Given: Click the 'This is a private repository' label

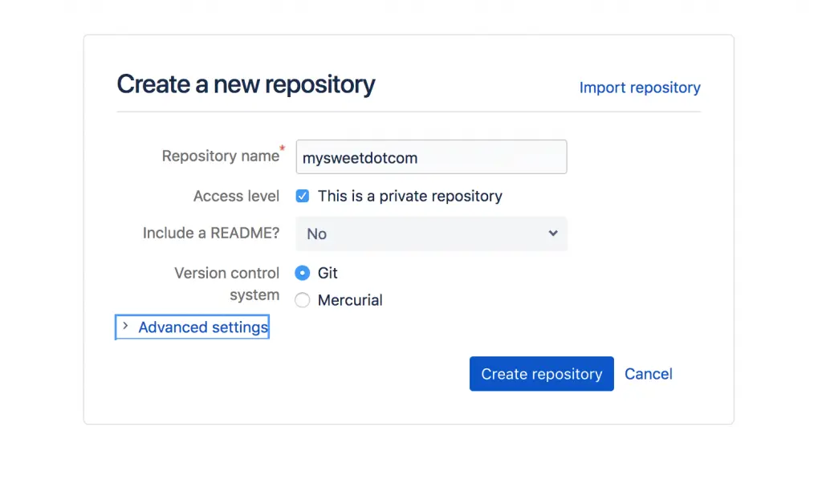Looking at the screenshot, I should pyautogui.click(x=409, y=196).
